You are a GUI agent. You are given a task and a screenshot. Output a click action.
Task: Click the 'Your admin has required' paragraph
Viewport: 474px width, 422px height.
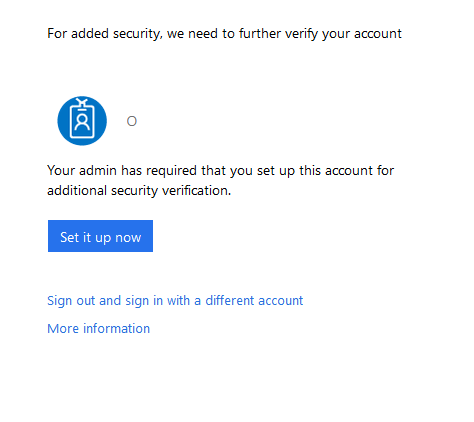pyautogui.click(x=221, y=180)
